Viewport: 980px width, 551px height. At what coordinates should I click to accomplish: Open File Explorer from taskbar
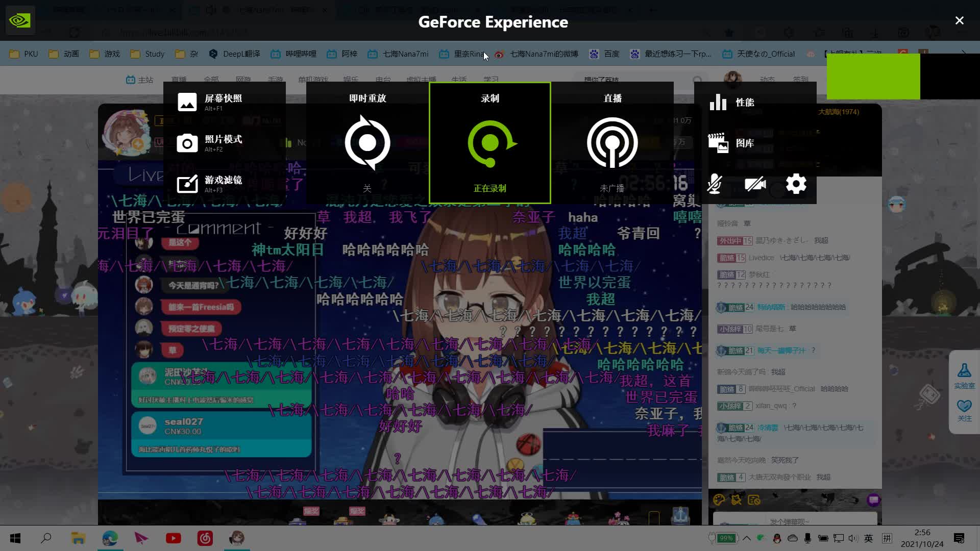(x=78, y=538)
